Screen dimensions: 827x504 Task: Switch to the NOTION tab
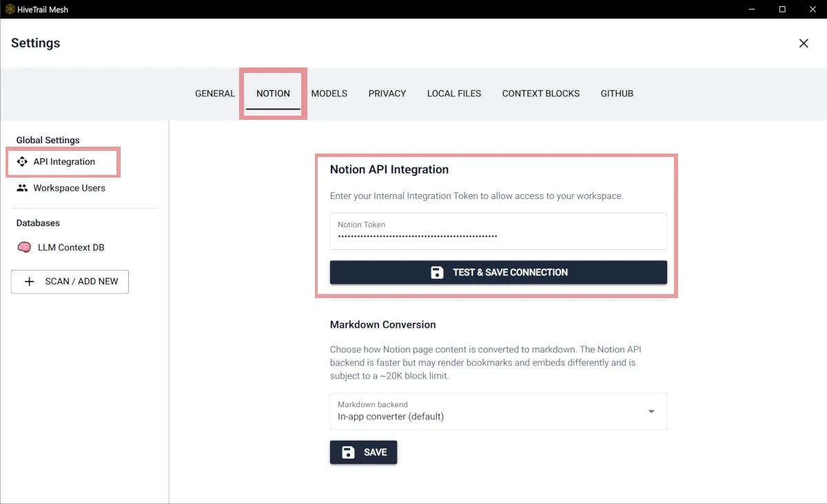273,94
